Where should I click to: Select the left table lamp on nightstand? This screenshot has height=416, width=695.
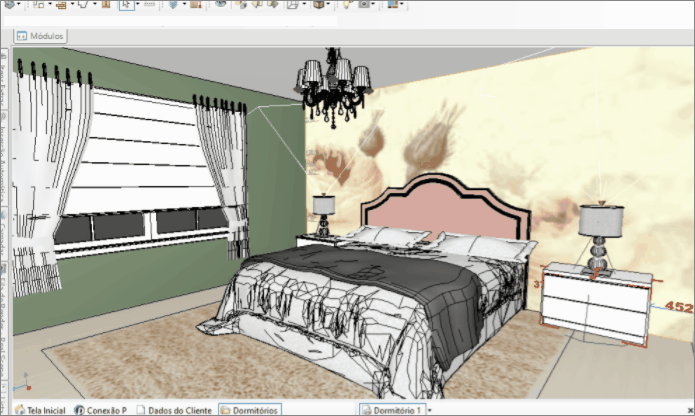[x=324, y=216]
